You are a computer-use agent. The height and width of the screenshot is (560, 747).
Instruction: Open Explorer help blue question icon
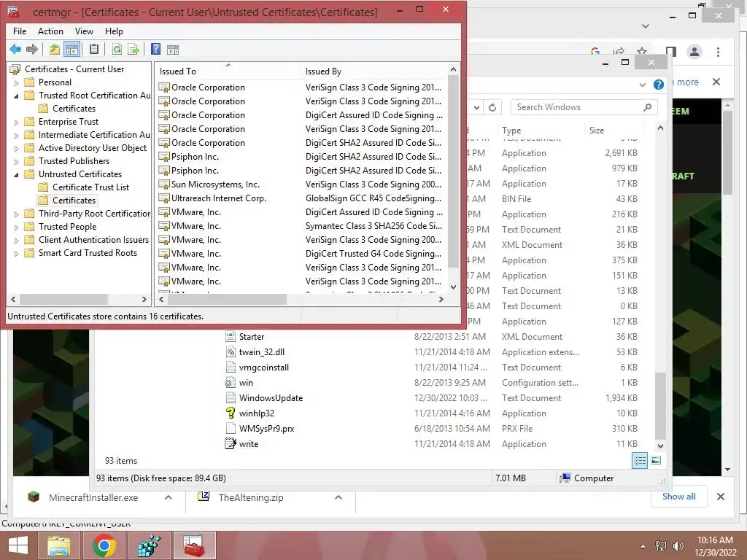click(x=659, y=85)
